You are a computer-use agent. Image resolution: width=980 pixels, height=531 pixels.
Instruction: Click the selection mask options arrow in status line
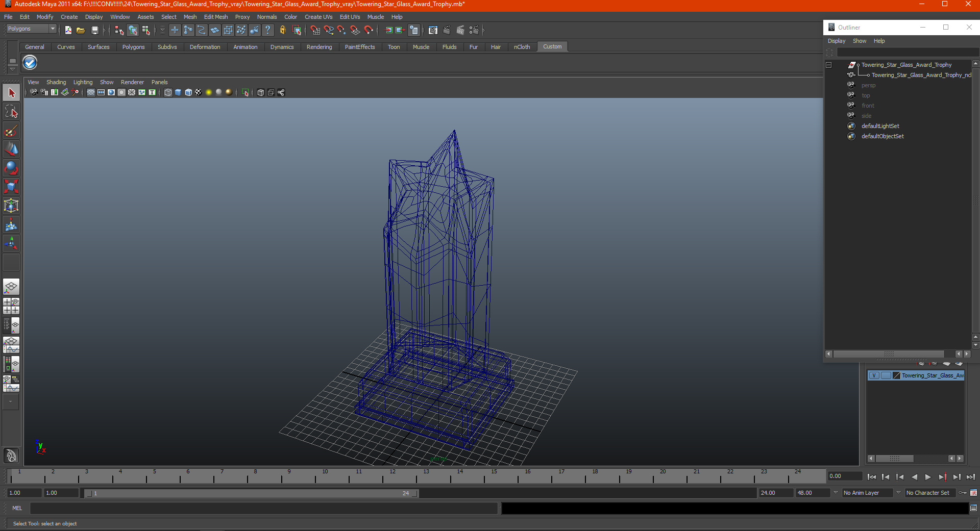click(162, 30)
